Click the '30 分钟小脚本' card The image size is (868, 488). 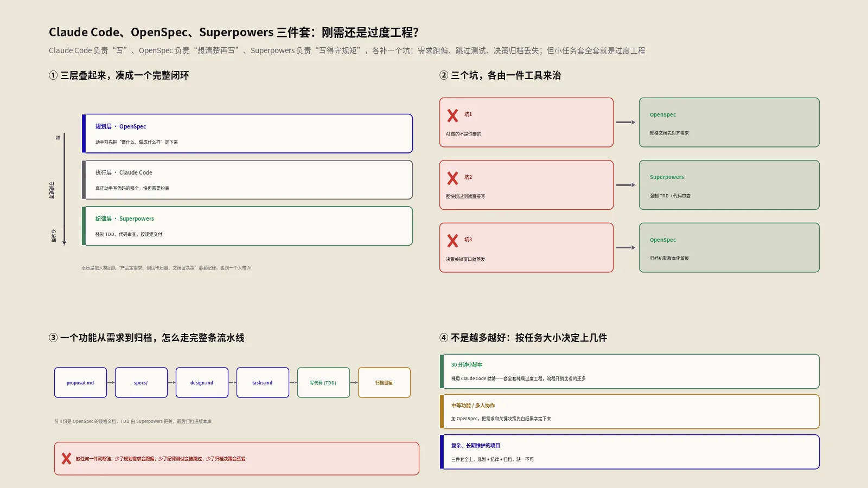[x=629, y=371]
